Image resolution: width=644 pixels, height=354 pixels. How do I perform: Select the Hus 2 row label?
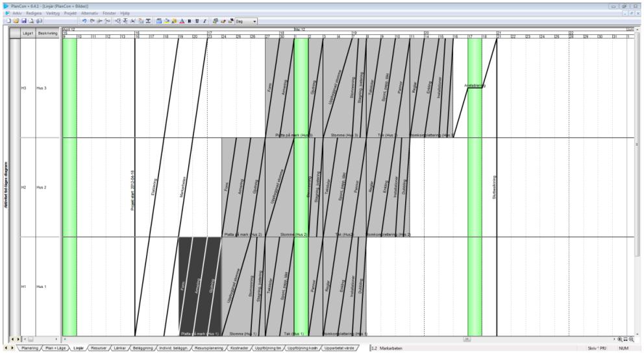pos(42,187)
